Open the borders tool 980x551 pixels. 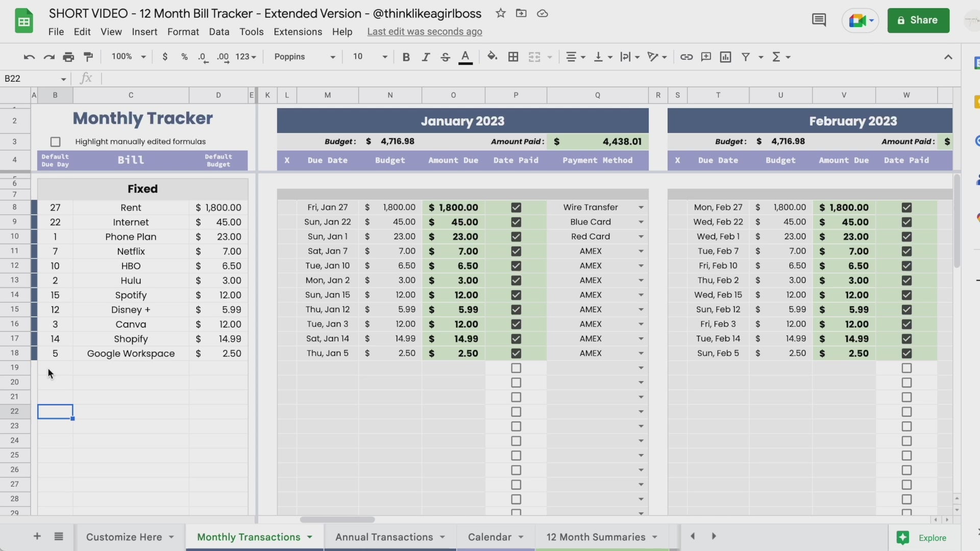[513, 57]
